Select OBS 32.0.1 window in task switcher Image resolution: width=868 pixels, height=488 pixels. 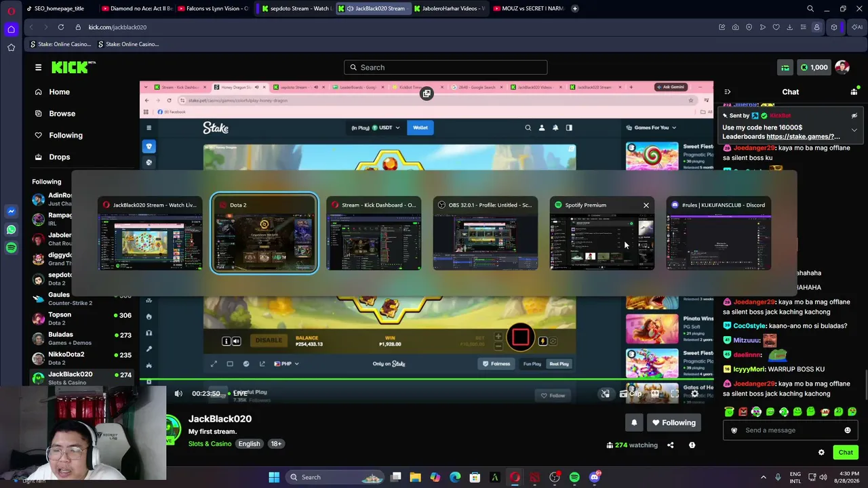point(486,235)
